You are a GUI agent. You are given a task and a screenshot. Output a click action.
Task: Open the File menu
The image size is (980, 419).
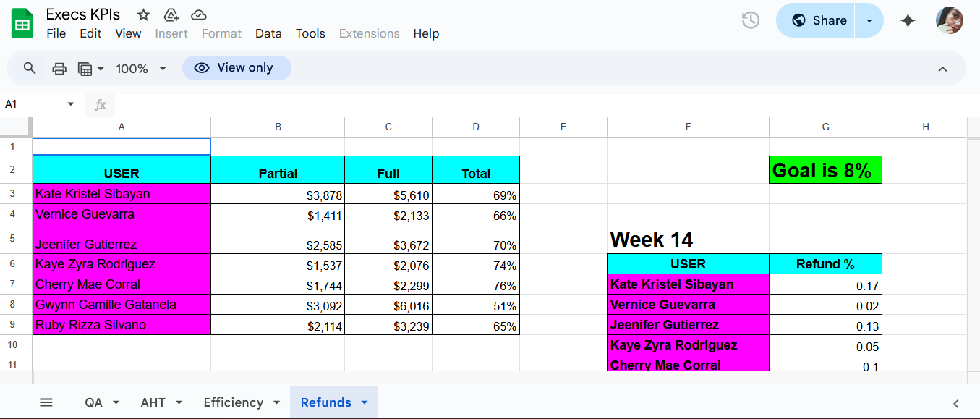[x=56, y=33]
